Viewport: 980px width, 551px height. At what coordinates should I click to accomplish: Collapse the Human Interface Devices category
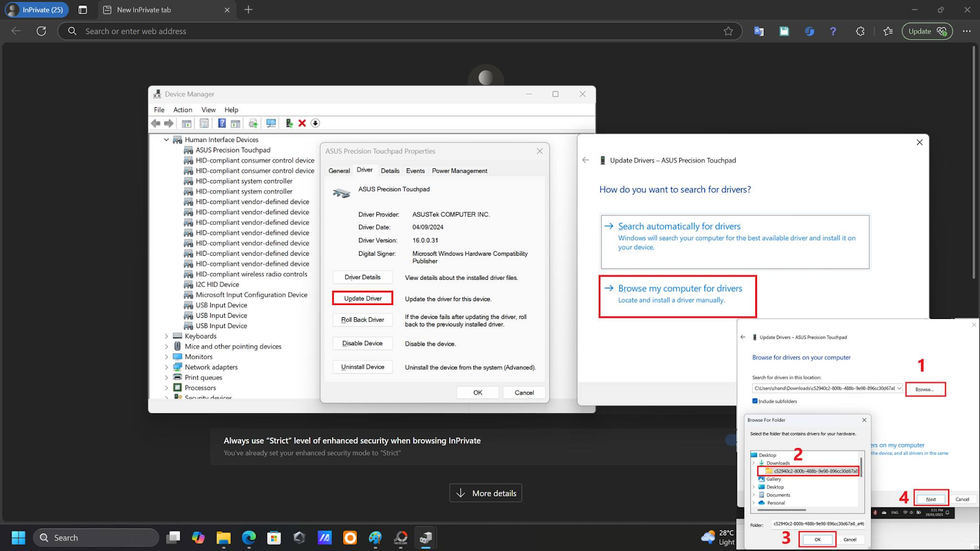coord(166,140)
